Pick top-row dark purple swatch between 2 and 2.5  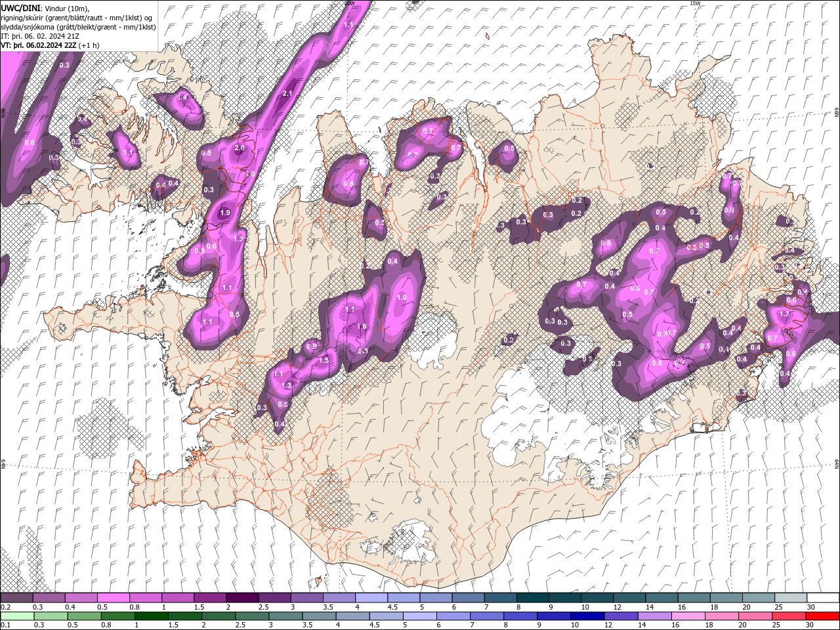[x=242, y=598]
